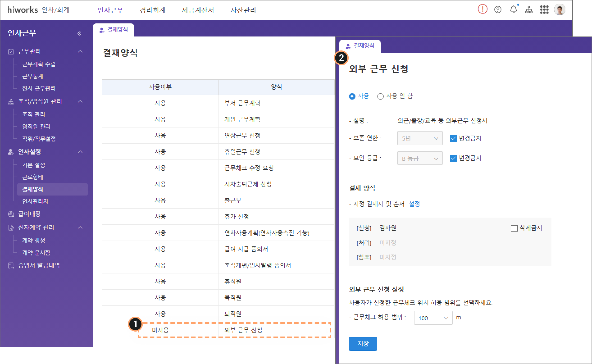This screenshot has width=592, height=364.
Task: Collapse the 근무관리 sidebar section
Action: click(80, 51)
